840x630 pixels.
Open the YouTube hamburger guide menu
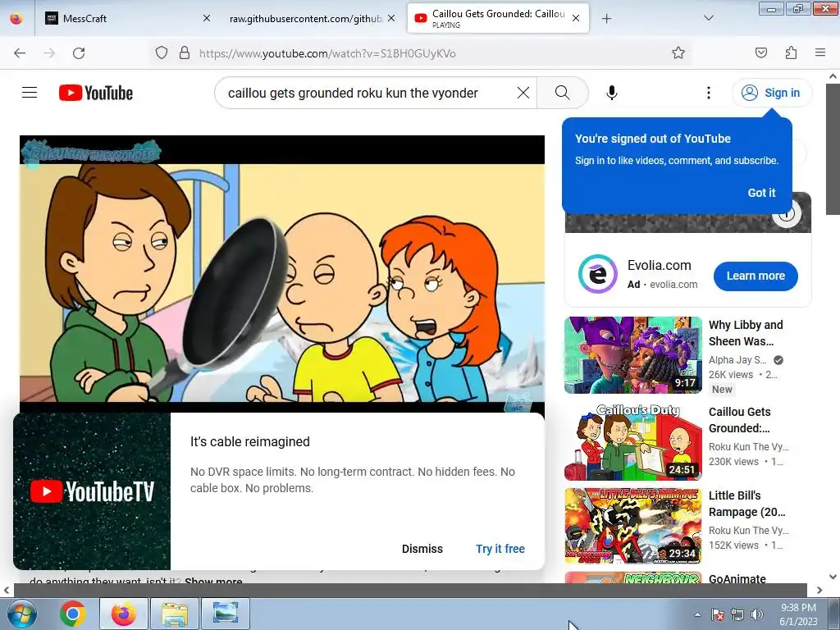coord(30,93)
